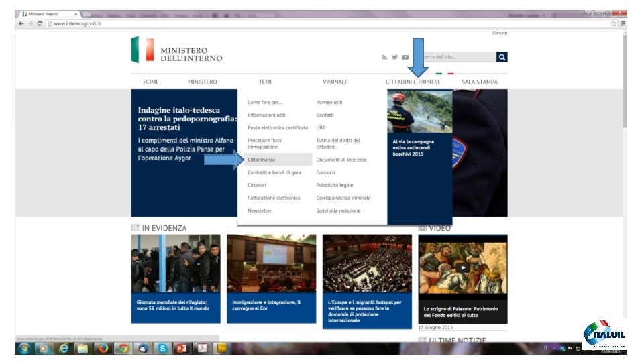Viewport: 644px width, 362px height.
Task: Play the Lo scrigno di Palermo video
Action: pos(463,268)
